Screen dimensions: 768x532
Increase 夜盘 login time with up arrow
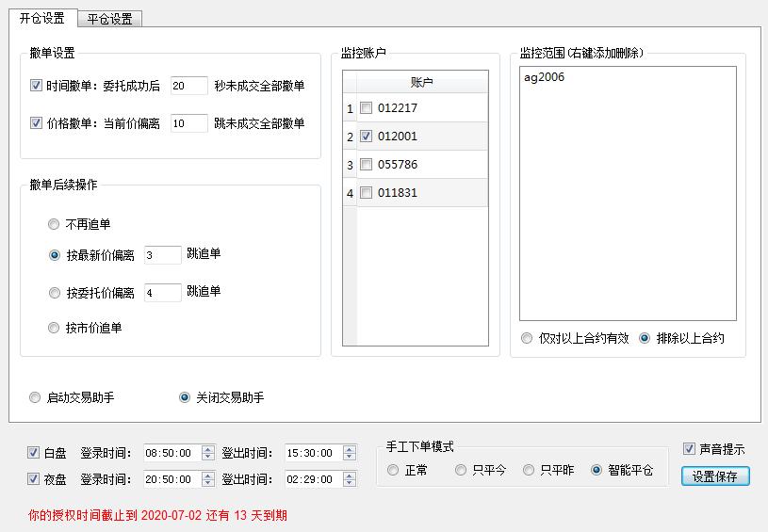tap(207, 476)
